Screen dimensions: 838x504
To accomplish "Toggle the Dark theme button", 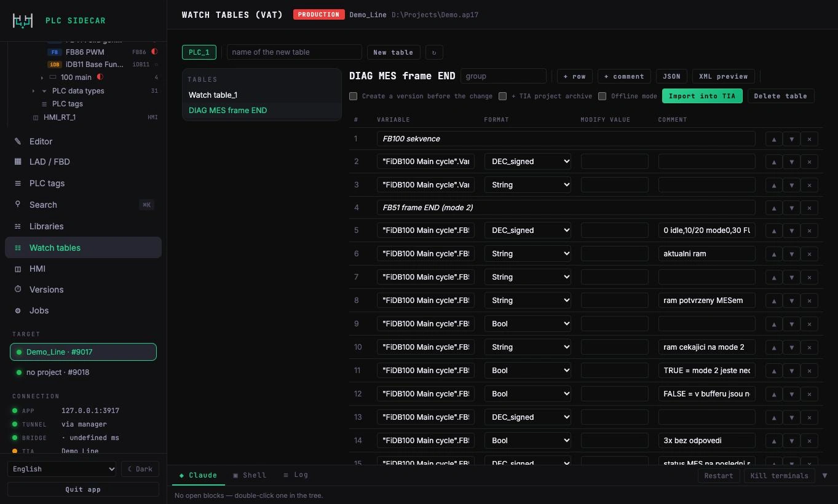I will 140,469.
